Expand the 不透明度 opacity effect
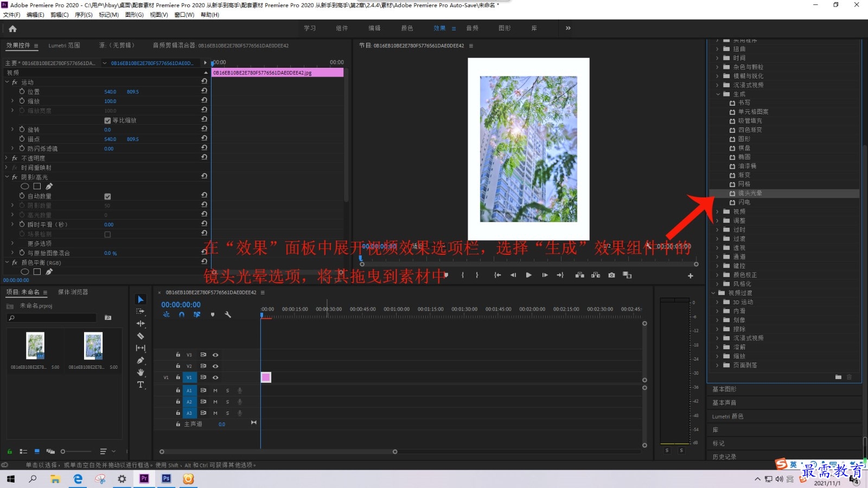This screenshot has height=488, width=868. (7, 158)
